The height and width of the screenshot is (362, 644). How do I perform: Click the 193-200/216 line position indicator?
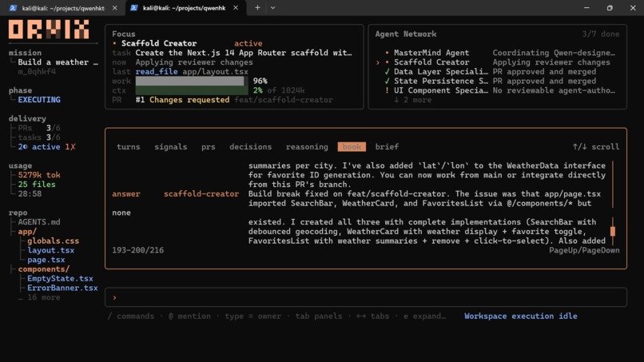[137, 250]
